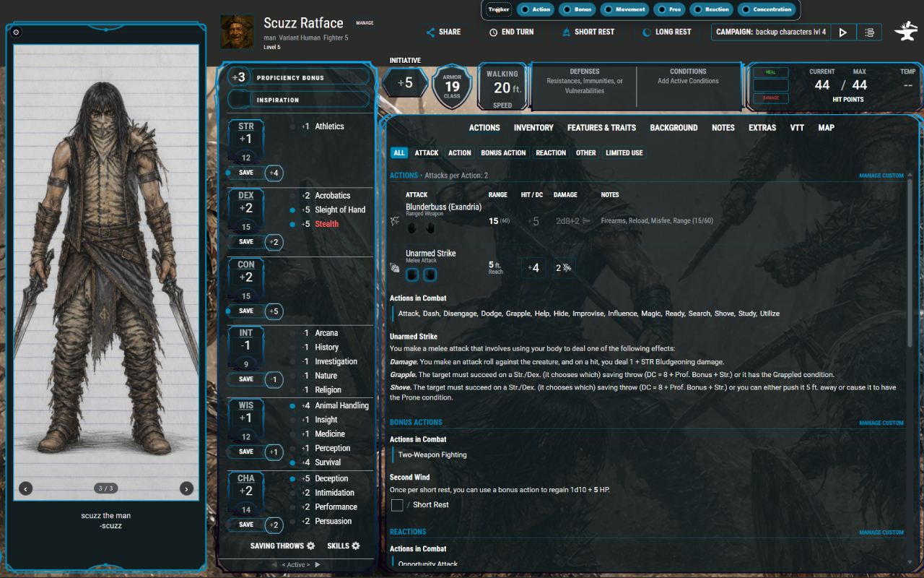Filter actions by Attack
The width and height of the screenshot is (924, 578).
tap(427, 153)
